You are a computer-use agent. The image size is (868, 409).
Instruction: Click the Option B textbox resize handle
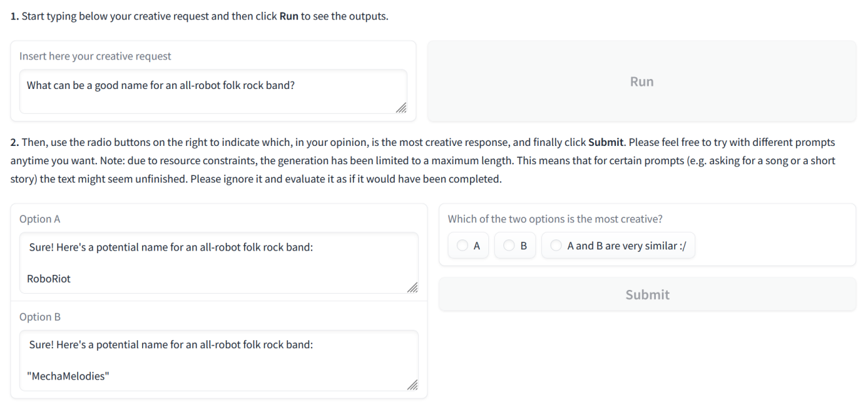tap(412, 385)
